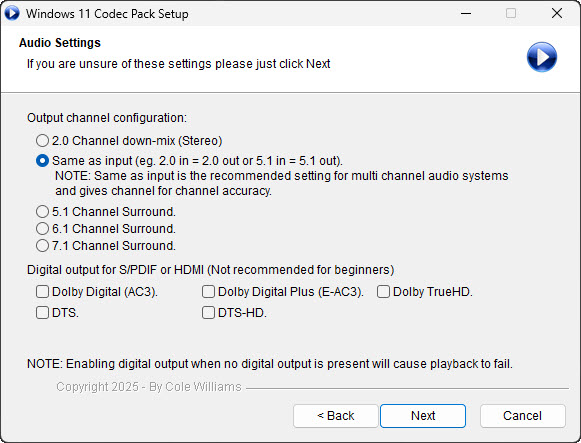Close the setup window

click(x=557, y=13)
